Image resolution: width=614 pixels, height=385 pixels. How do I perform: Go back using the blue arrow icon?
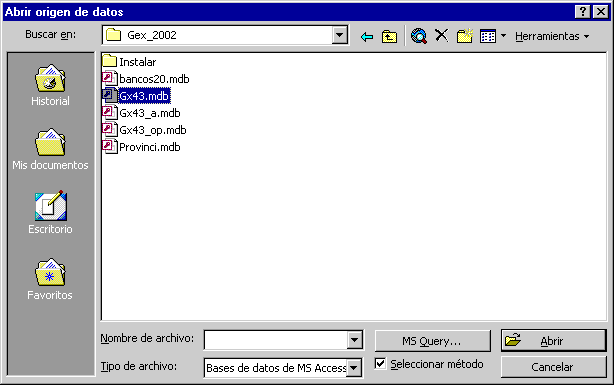tap(367, 37)
